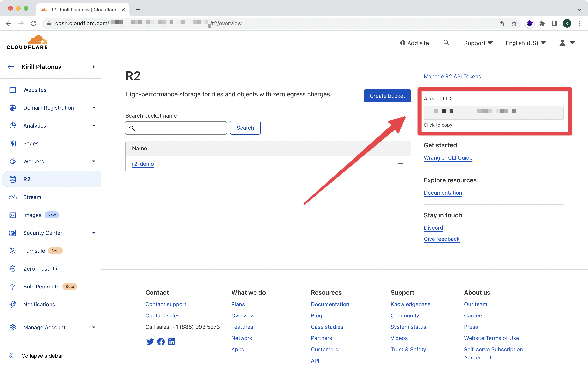
Task: Open Notifications menu item
Action: click(39, 304)
